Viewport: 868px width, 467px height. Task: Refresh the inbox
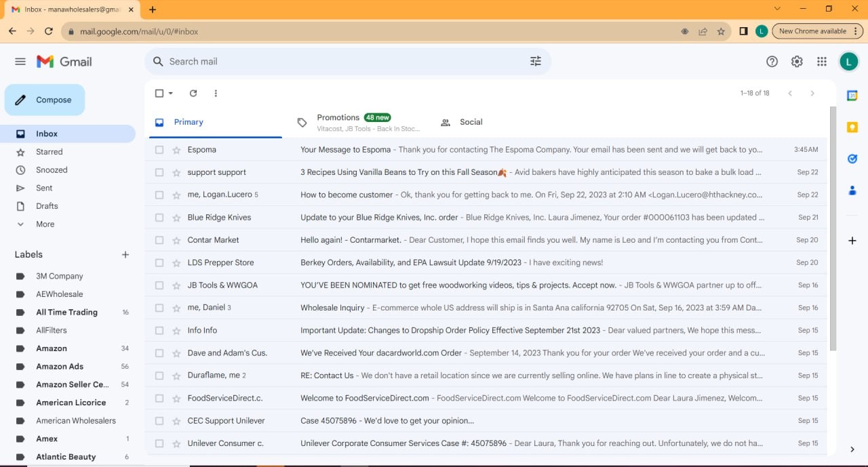193,94
